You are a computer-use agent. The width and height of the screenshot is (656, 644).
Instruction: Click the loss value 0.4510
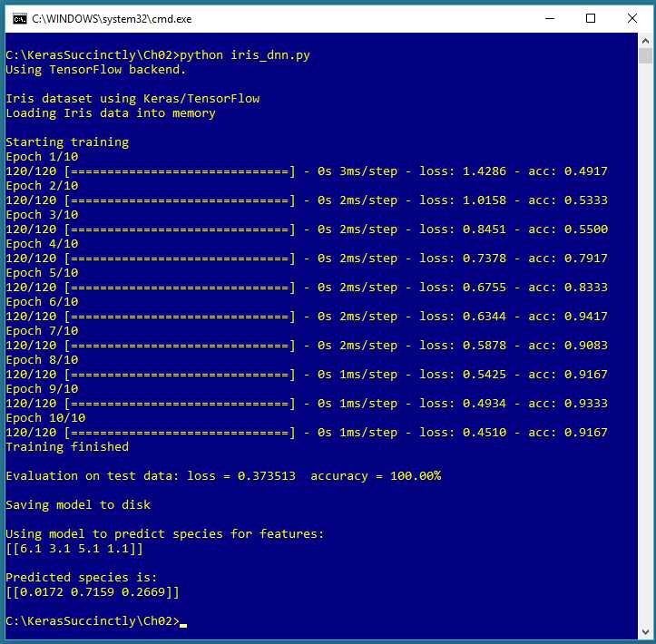coord(484,433)
